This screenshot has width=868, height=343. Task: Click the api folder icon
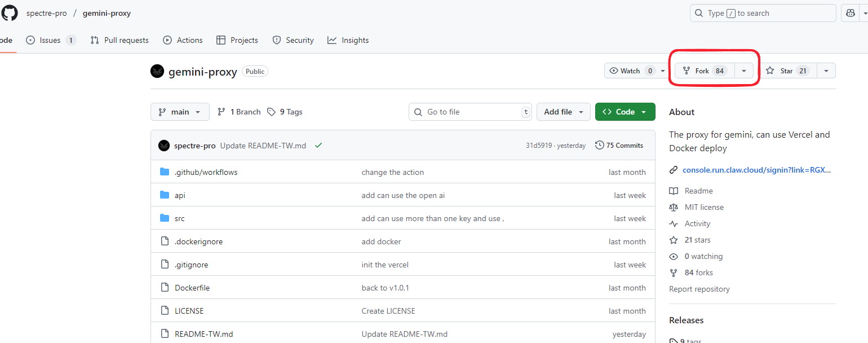(x=165, y=195)
